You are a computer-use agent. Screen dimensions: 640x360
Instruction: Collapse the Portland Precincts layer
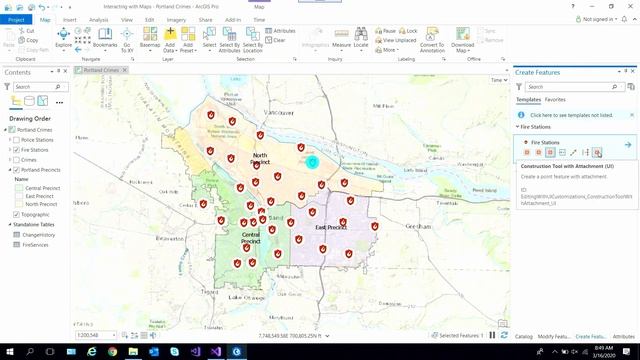click(10, 170)
